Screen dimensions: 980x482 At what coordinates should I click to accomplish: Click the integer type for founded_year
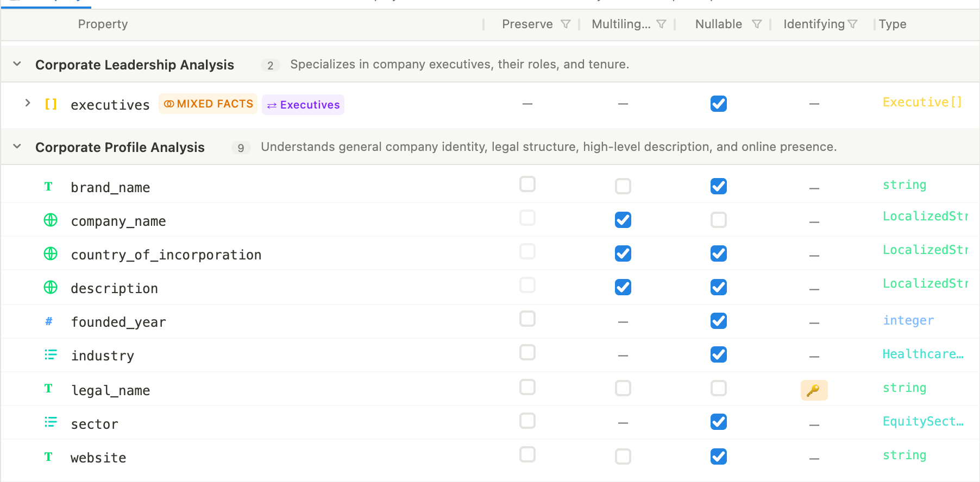(908, 320)
